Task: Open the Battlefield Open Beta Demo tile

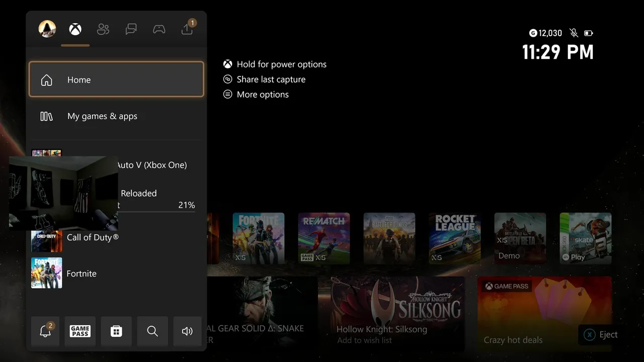Action: 520,238
